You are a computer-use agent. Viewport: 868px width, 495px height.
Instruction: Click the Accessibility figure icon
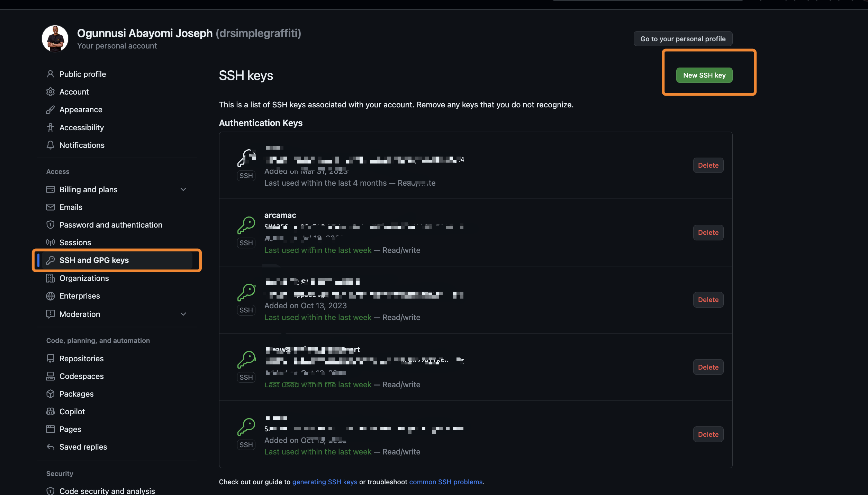pos(51,127)
